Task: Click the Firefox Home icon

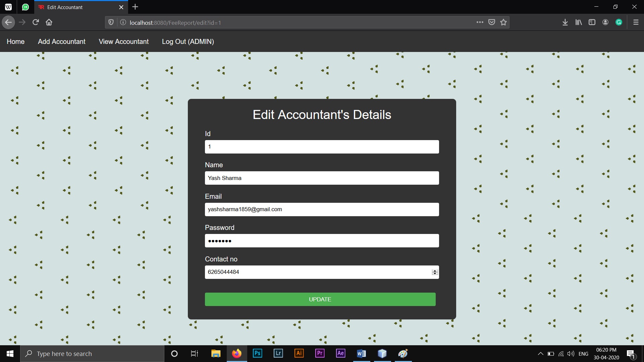Action: click(49, 22)
